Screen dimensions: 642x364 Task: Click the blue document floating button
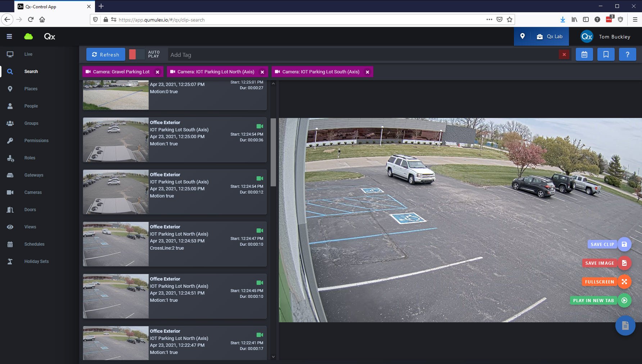tap(625, 326)
